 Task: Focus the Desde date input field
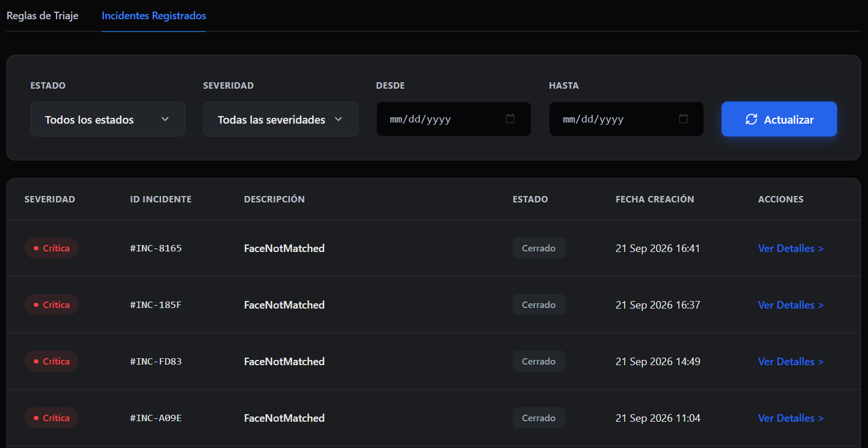454,119
